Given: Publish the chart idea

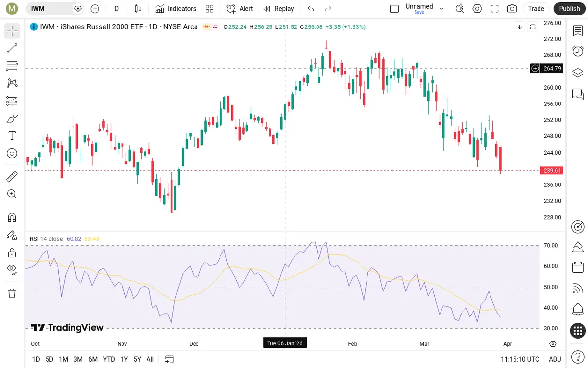Looking at the screenshot, I should (569, 9).
